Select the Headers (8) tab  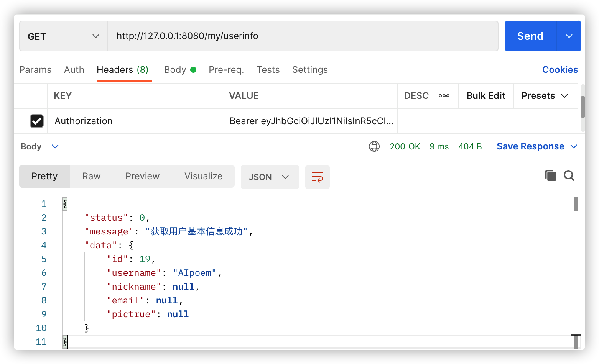coord(123,70)
